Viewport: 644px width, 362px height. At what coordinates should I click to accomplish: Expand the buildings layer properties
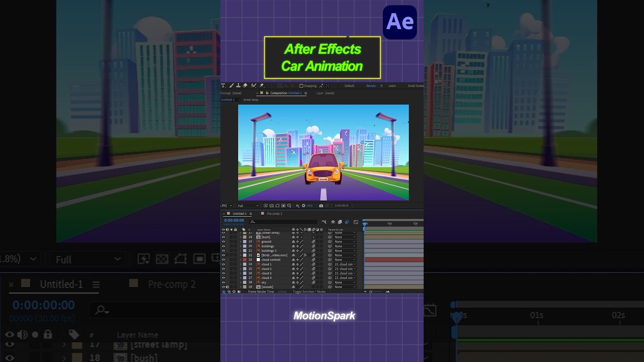point(240,246)
